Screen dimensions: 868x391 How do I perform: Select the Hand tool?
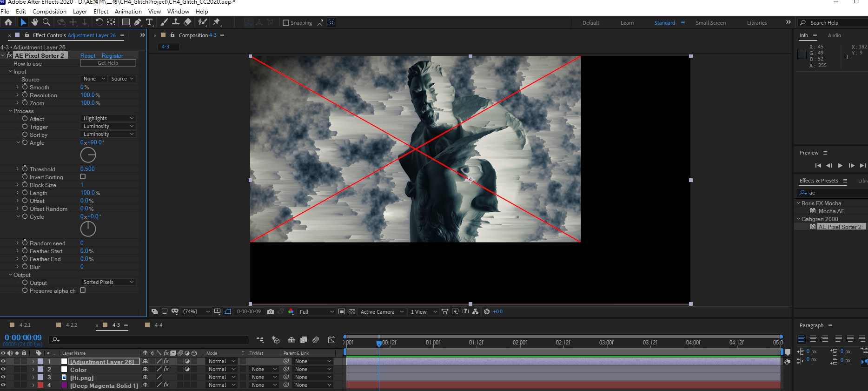pos(35,22)
